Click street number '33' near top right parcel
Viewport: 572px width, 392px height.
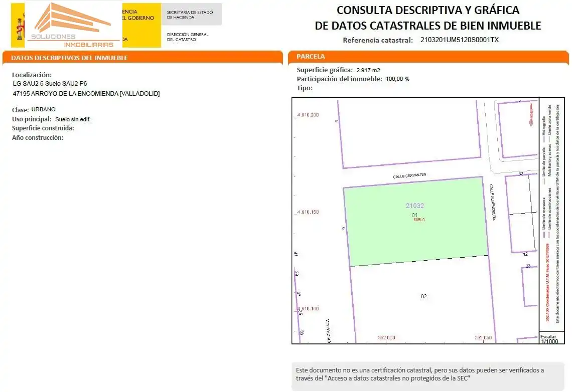point(521,174)
